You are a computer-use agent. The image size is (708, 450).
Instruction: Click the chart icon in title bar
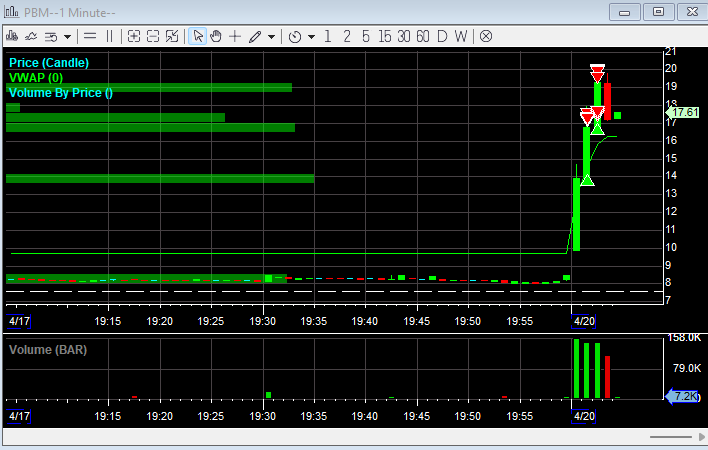tap(11, 12)
